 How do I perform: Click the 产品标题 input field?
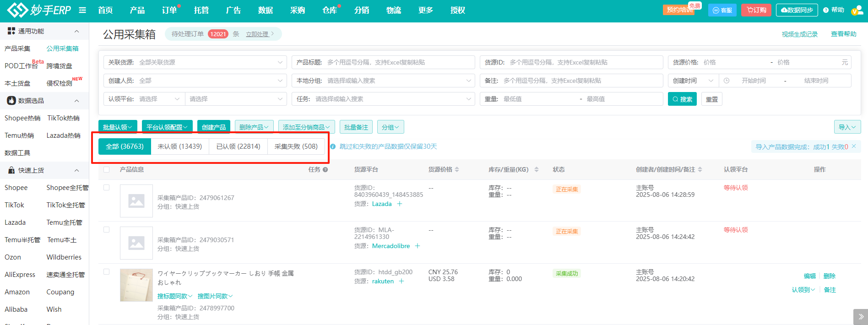click(398, 62)
